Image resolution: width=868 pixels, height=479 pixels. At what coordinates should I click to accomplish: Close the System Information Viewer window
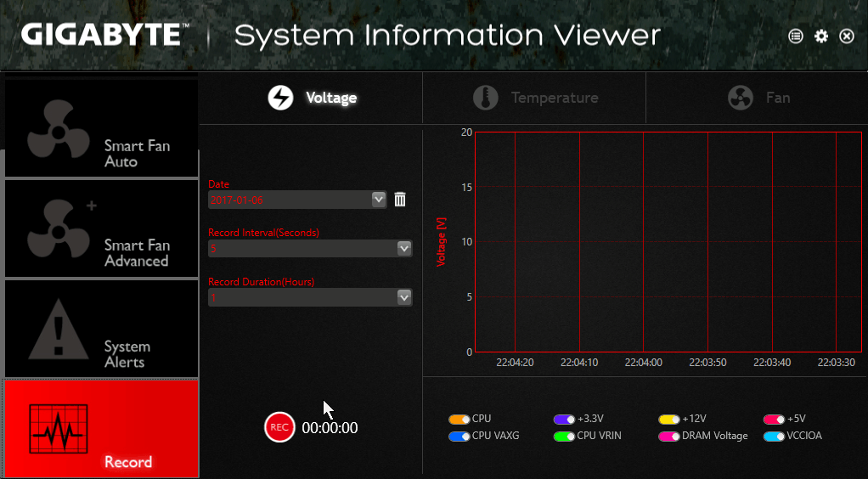847,37
